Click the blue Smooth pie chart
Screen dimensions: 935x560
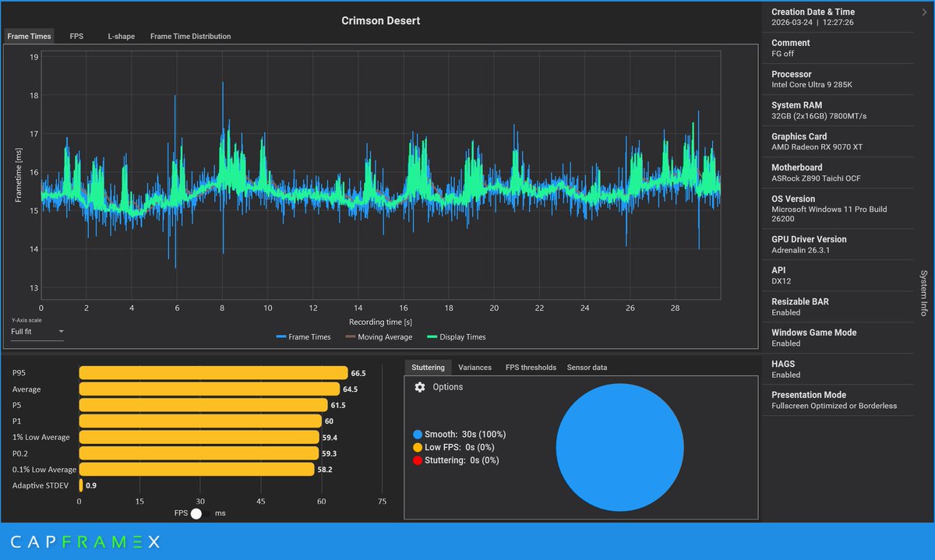[x=619, y=447]
